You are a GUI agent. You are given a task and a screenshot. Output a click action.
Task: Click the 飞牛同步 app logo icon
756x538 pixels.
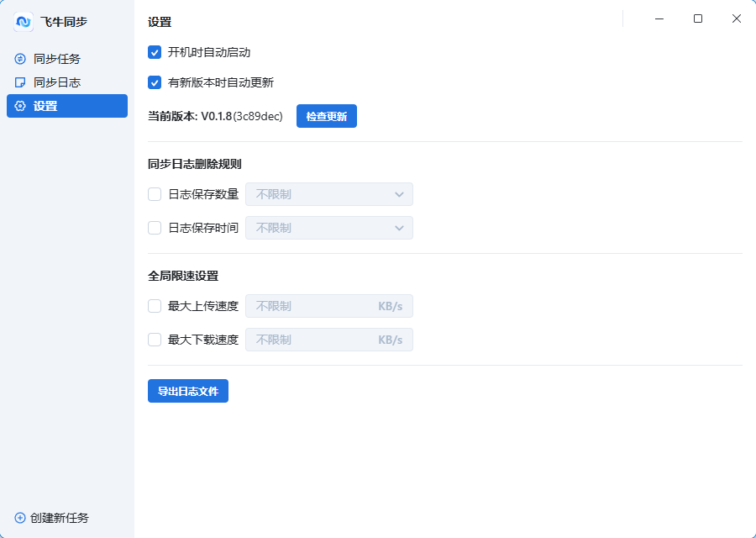pyautogui.click(x=24, y=22)
